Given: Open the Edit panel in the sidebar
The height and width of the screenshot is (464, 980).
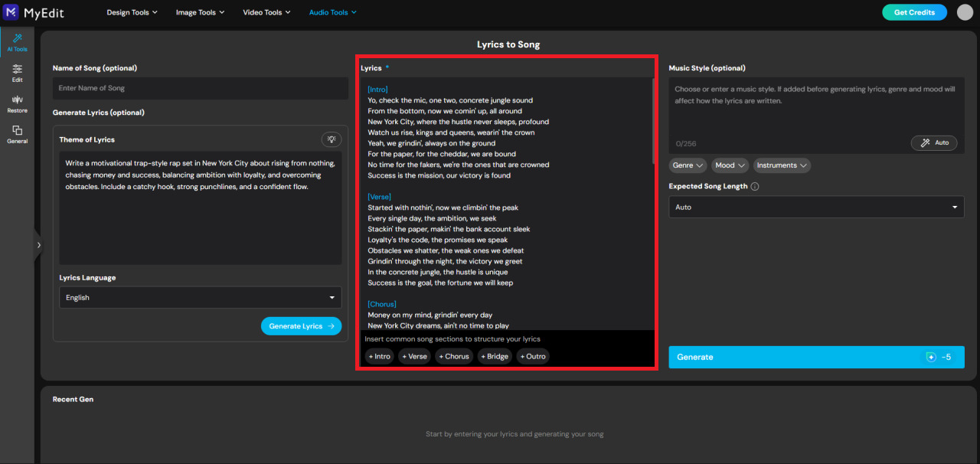Looking at the screenshot, I should pyautogui.click(x=16, y=74).
